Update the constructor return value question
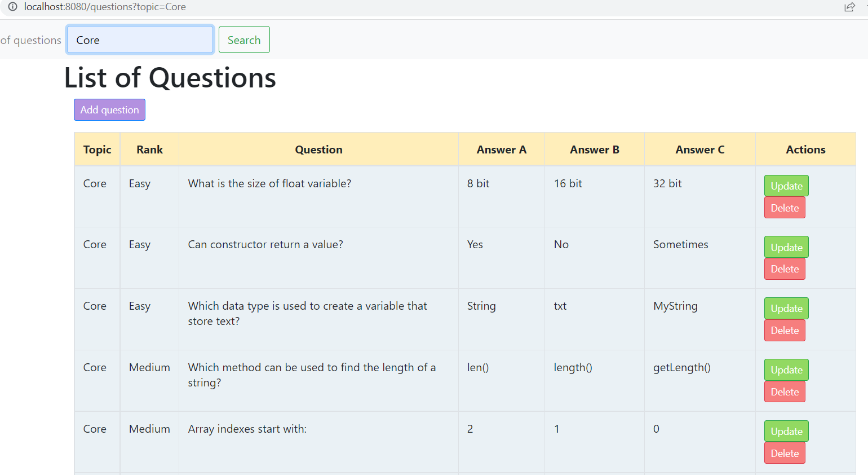The width and height of the screenshot is (868, 475). pyautogui.click(x=786, y=247)
